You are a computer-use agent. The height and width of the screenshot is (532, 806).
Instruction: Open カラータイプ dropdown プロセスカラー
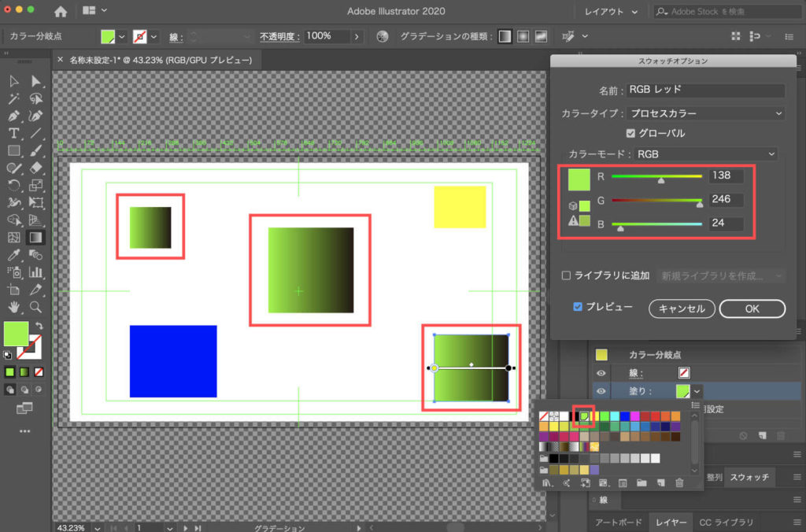pyautogui.click(x=706, y=113)
